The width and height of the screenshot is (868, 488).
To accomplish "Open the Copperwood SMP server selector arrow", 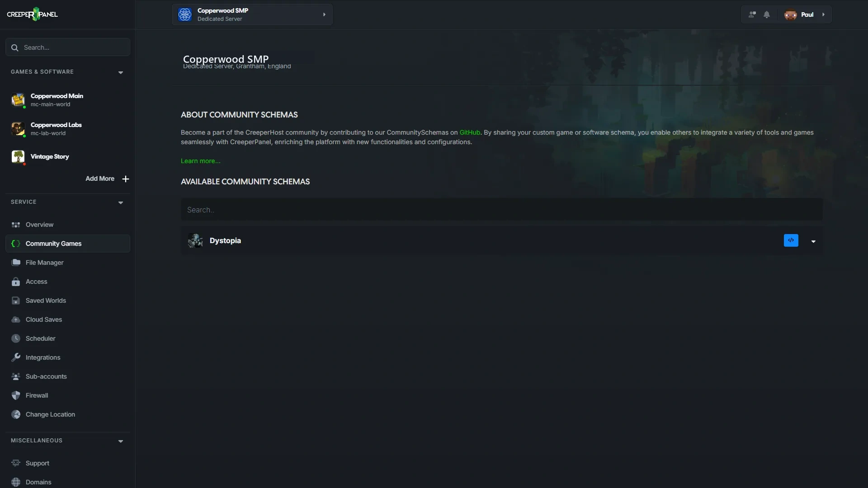I will coord(324,14).
